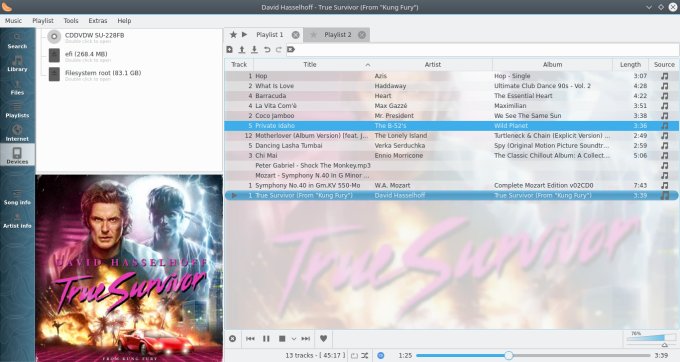Sort playlist by Length column header
Screen dimensions: 680x362
pyautogui.click(x=630, y=65)
